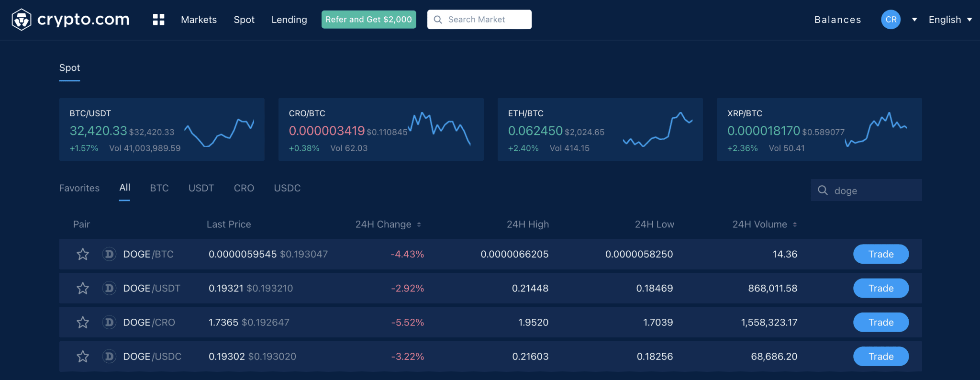This screenshot has width=980, height=380.
Task: Open the crypto.com logo home link
Action: (x=70, y=20)
